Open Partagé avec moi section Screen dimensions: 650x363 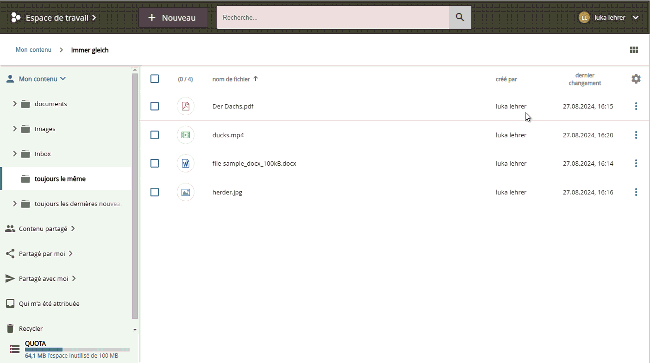coord(43,278)
